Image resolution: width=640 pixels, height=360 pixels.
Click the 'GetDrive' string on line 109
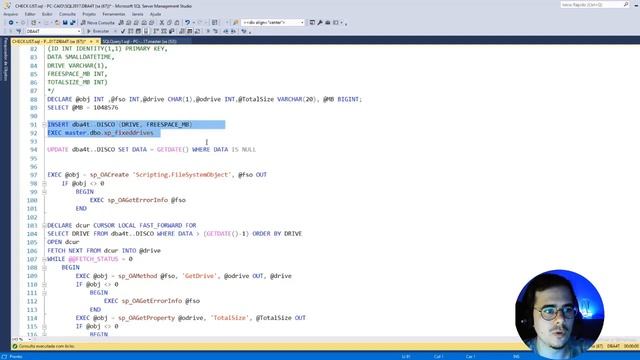coord(199,276)
